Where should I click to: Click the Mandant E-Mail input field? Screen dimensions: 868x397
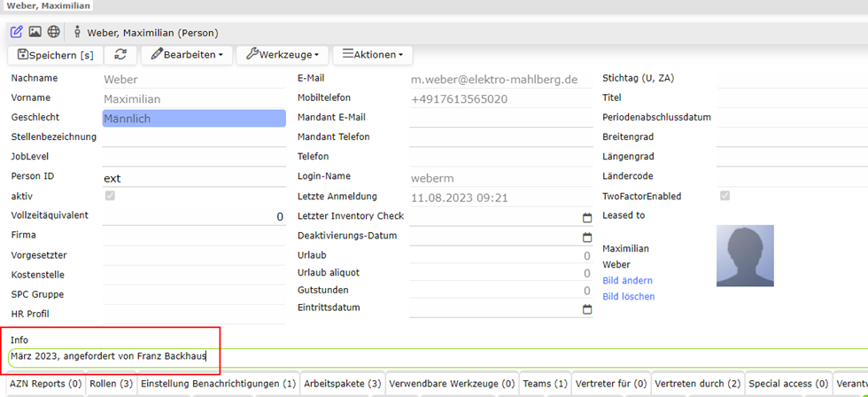point(501,118)
